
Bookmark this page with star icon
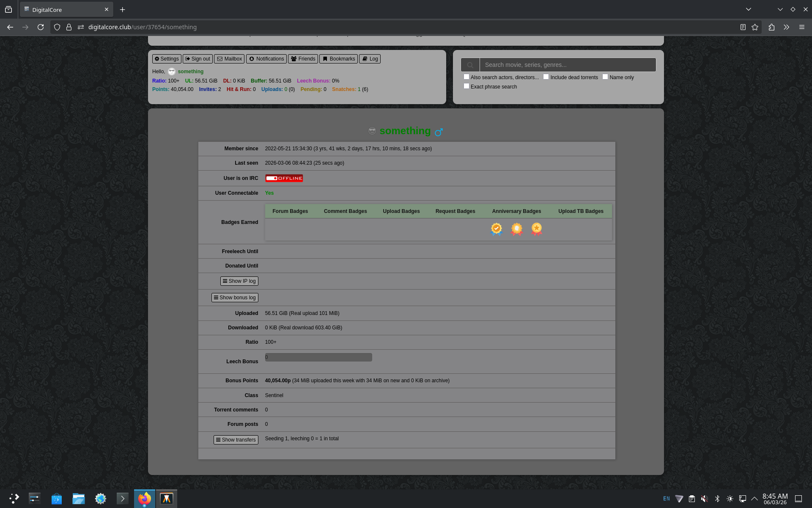755,27
